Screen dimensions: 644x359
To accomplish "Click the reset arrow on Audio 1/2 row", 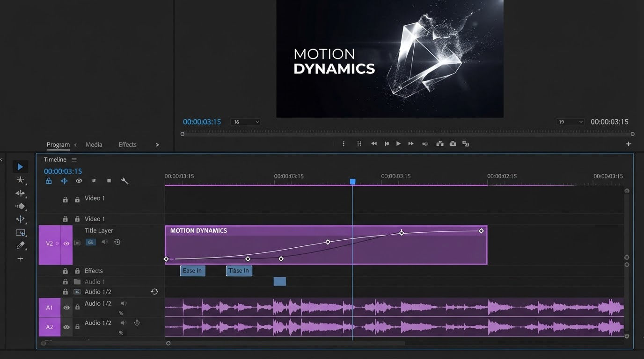I will [x=154, y=292].
